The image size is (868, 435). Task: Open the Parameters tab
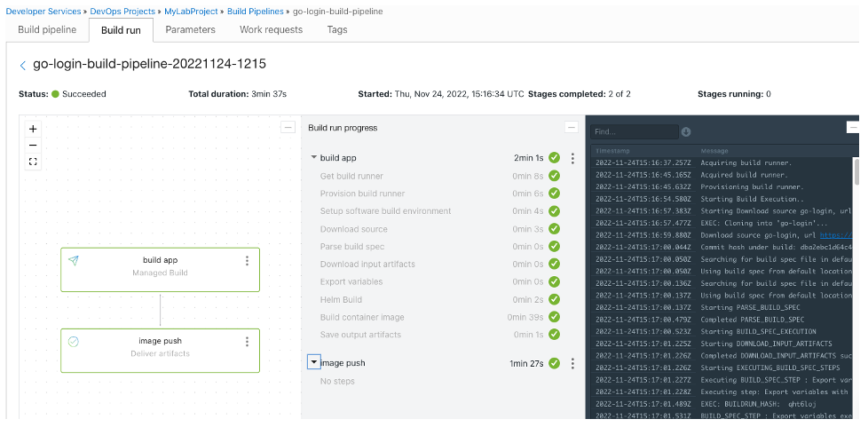191,30
